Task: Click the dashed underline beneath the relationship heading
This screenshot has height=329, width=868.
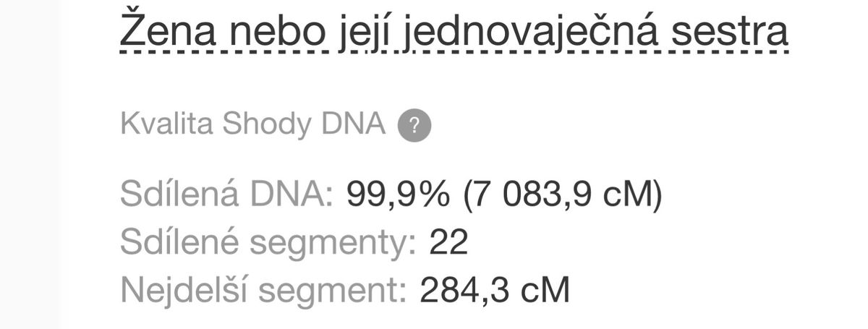Action: 453,51
